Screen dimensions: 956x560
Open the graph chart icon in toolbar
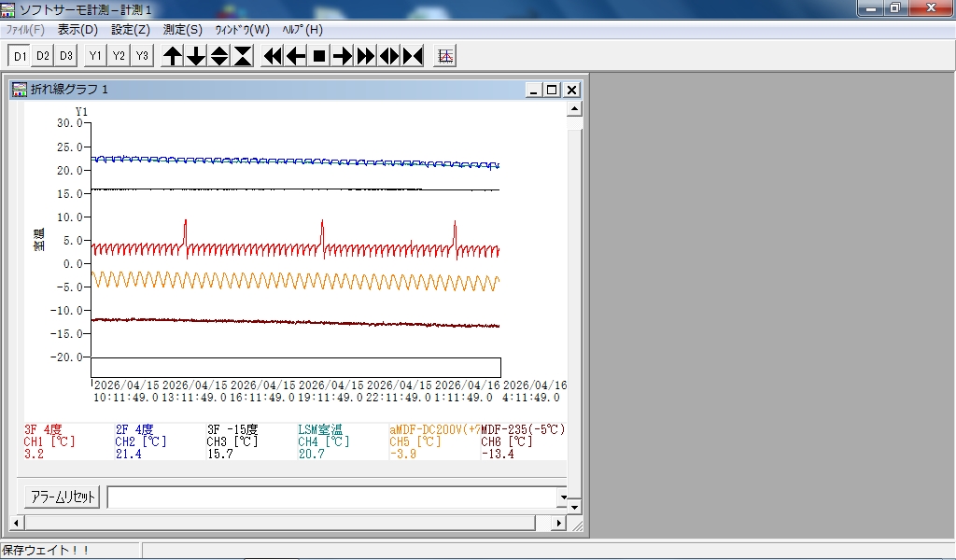(x=445, y=56)
